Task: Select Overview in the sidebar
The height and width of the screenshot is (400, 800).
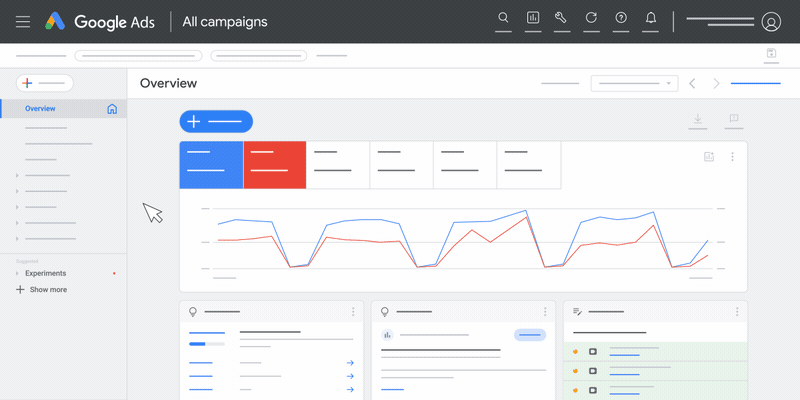Action: 64,109
